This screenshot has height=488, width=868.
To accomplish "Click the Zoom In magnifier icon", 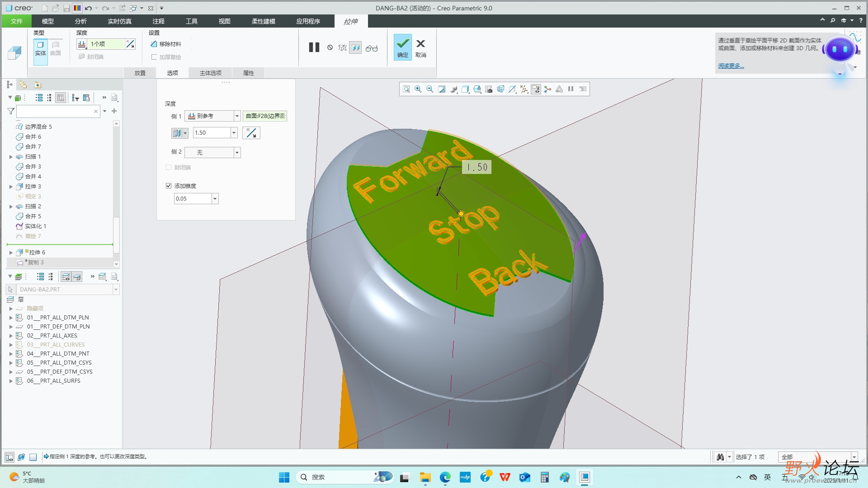I will click(x=418, y=89).
